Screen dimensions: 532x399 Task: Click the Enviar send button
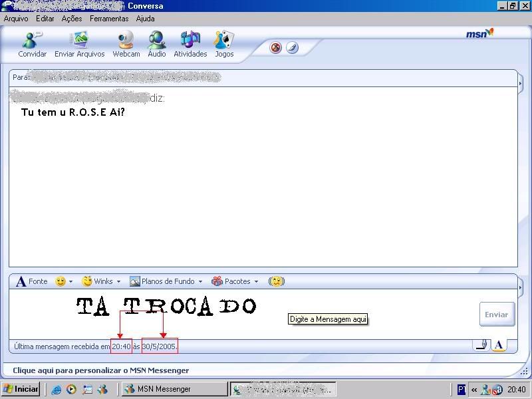pos(497,315)
